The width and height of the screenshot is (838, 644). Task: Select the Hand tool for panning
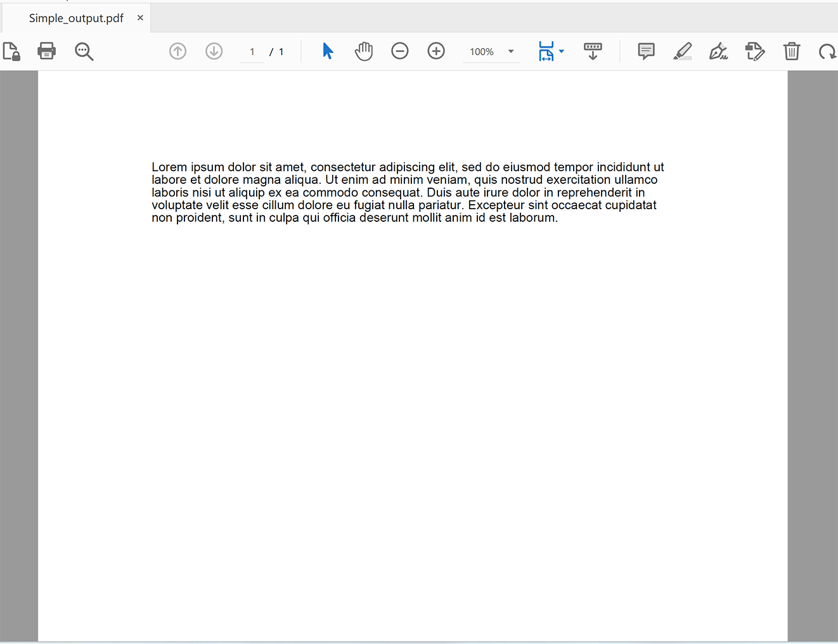(364, 51)
